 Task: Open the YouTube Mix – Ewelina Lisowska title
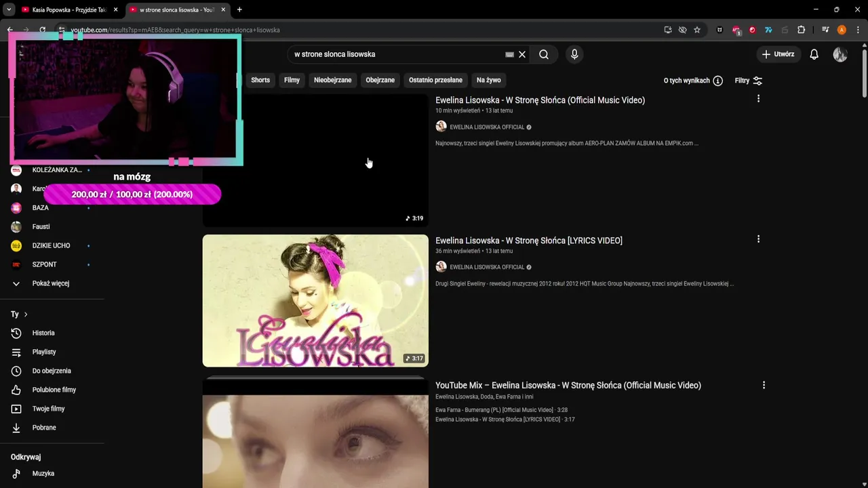(568, 386)
